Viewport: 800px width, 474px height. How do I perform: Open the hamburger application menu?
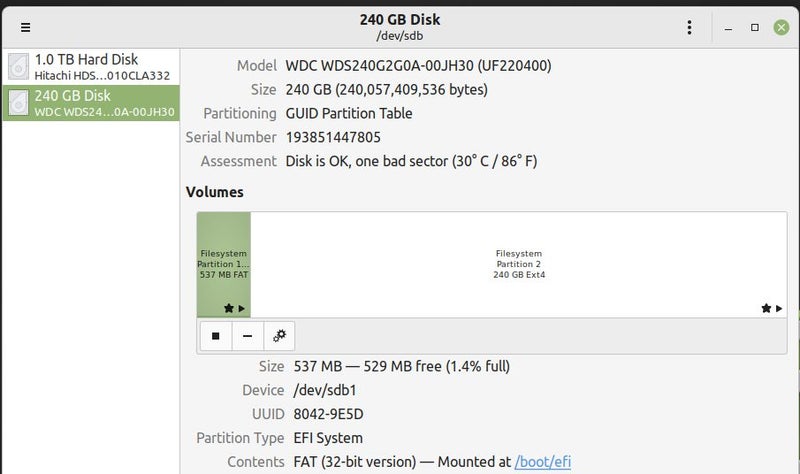(x=25, y=28)
